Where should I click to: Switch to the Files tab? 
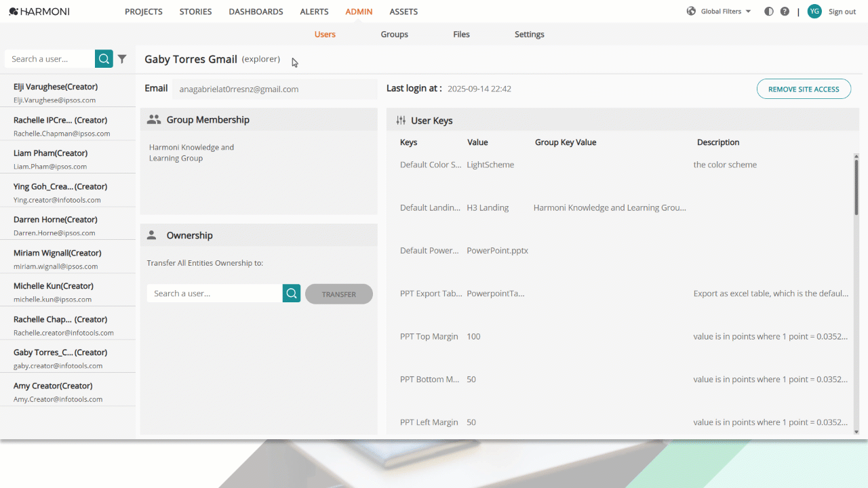(462, 35)
